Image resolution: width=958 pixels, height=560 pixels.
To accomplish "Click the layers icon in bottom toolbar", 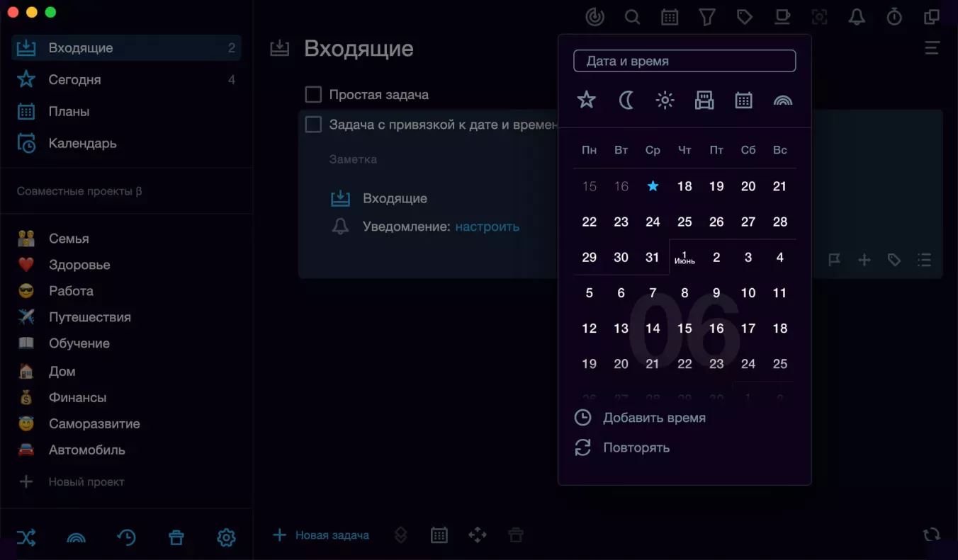I will pyautogui.click(x=401, y=535).
